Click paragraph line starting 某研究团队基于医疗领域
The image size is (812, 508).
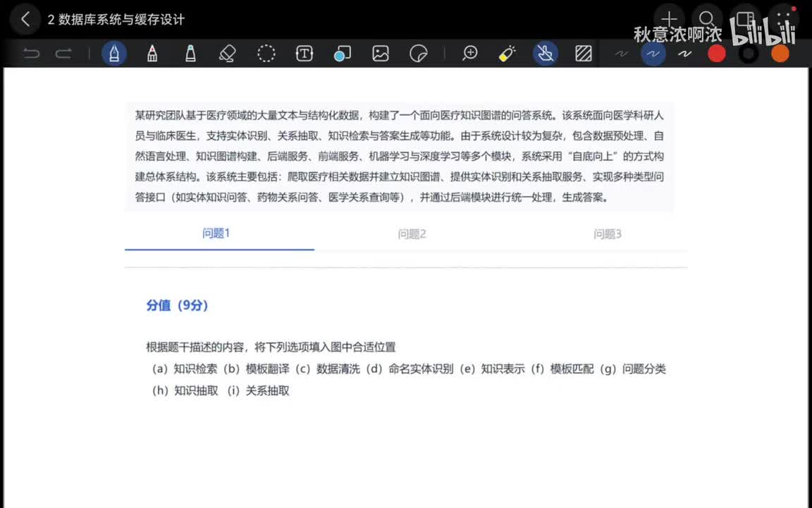click(399, 116)
